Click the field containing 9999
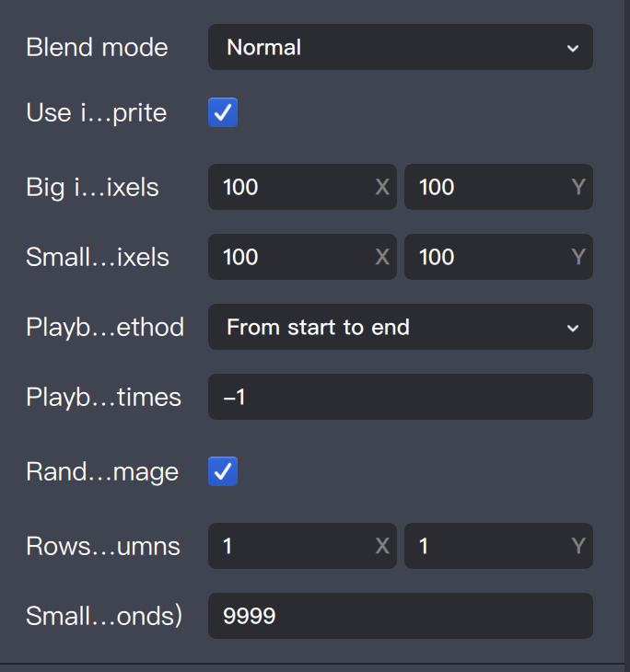This screenshot has height=672, width=630. pos(400,616)
